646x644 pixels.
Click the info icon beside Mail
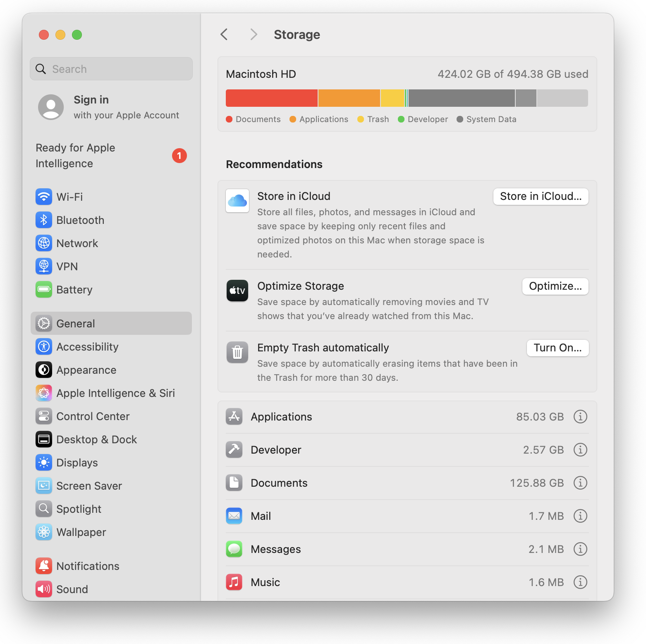tap(580, 516)
